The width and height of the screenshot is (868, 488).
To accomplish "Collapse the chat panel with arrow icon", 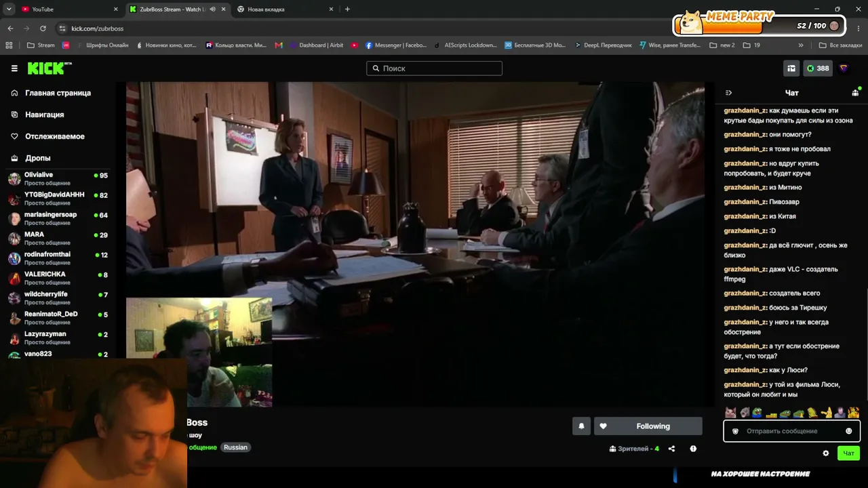I will point(729,93).
